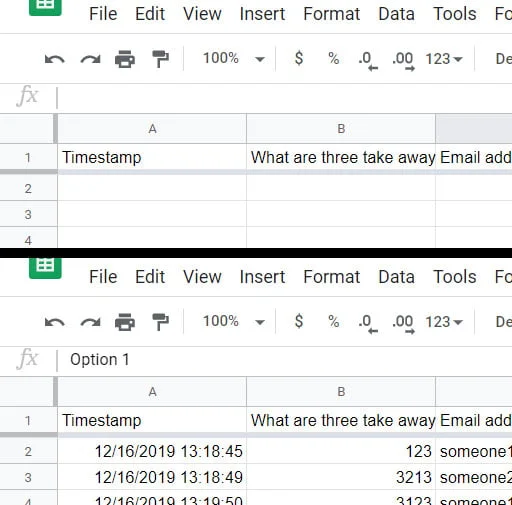Open 123 more formats dropdown in top toolbar
Screen dimensions: 512x505
tap(444, 59)
